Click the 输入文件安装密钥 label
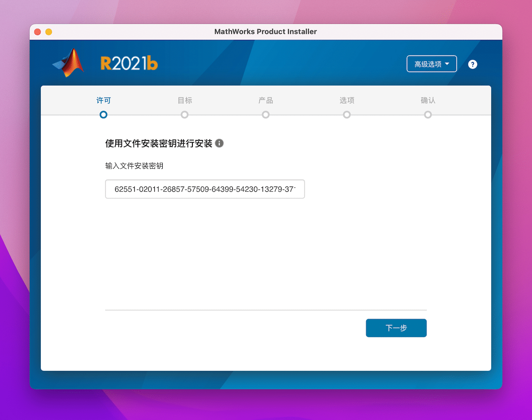Image resolution: width=532 pixels, height=420 pixels. [x=134, y=166]
